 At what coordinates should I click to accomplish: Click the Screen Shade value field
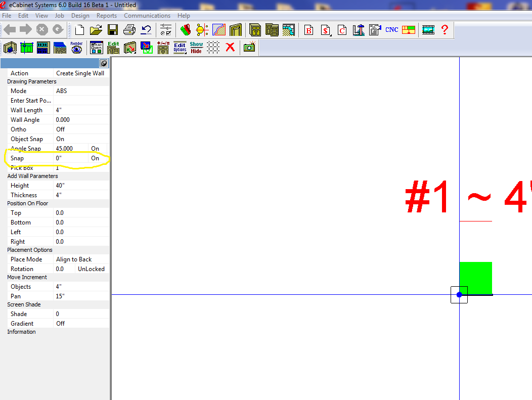81,314
